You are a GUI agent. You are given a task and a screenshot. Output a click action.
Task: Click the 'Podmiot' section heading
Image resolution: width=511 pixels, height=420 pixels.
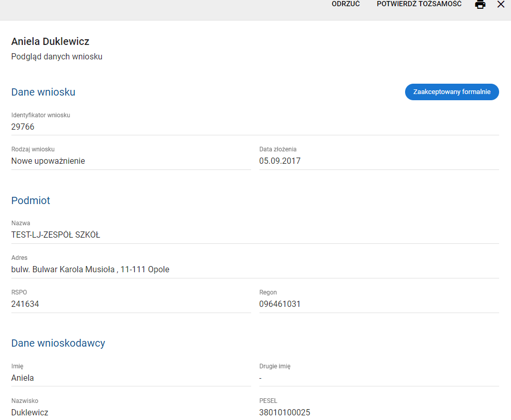pos(30,200)
